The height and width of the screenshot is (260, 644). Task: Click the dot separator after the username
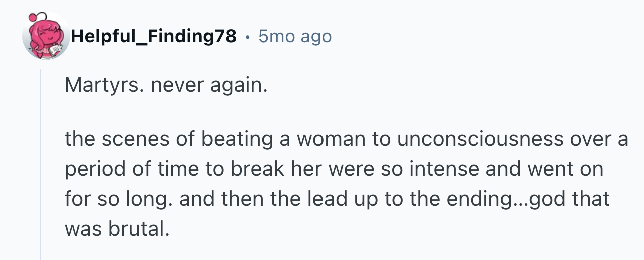[248, 37]
